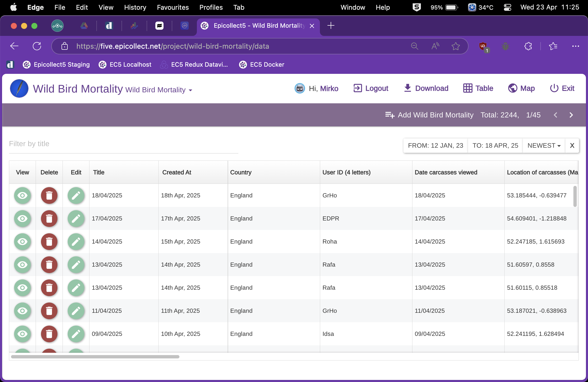Edit the 17/04/2025 EDPR entry
Viewport: 588px width, 382px height.
pyautogui.click(x=76, y=218)
